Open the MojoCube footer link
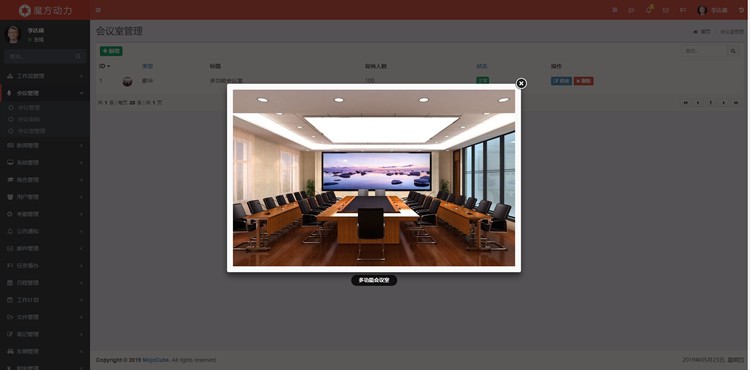The image size is (750, 370). [x=155, y=360]
